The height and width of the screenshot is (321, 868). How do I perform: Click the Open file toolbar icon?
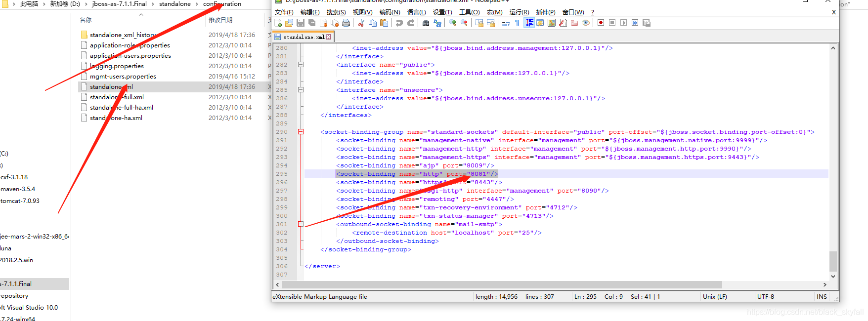[289, 23]
